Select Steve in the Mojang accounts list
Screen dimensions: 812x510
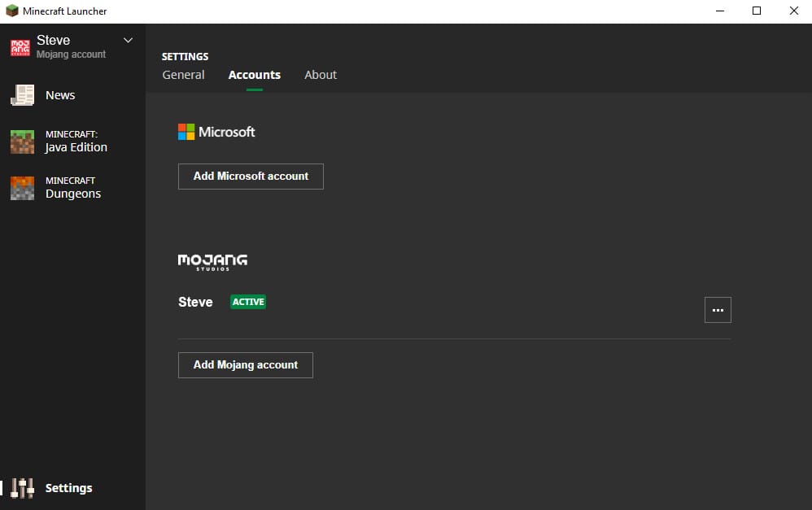click(x=195, y=302)
